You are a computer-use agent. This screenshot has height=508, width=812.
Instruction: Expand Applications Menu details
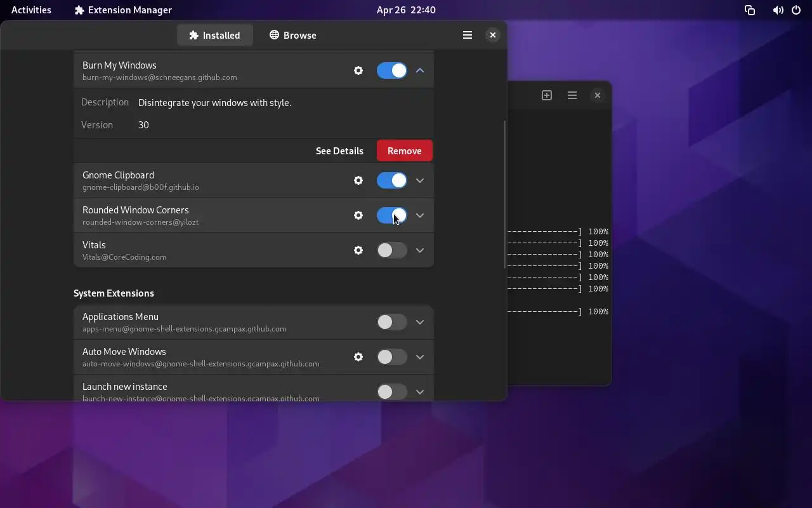(x=420, y=322)
